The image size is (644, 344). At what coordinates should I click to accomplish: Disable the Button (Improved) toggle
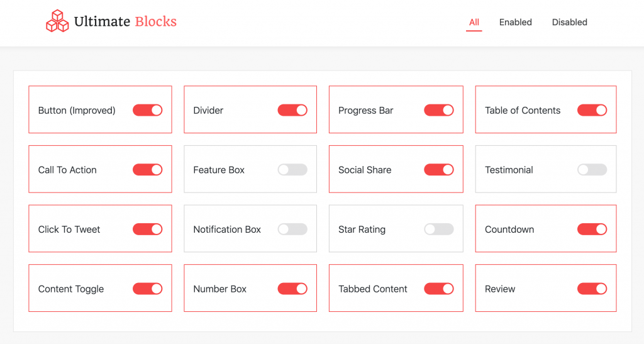tap(147, 110)
